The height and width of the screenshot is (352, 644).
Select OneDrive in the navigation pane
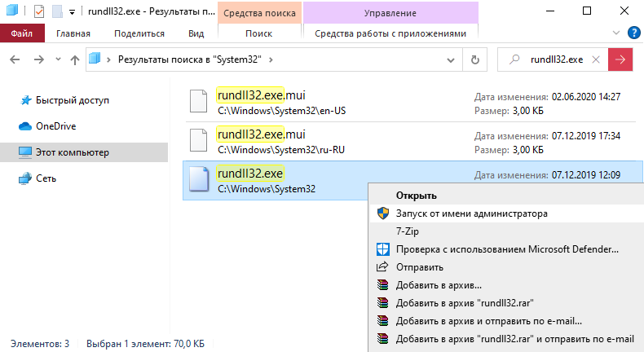56,126
